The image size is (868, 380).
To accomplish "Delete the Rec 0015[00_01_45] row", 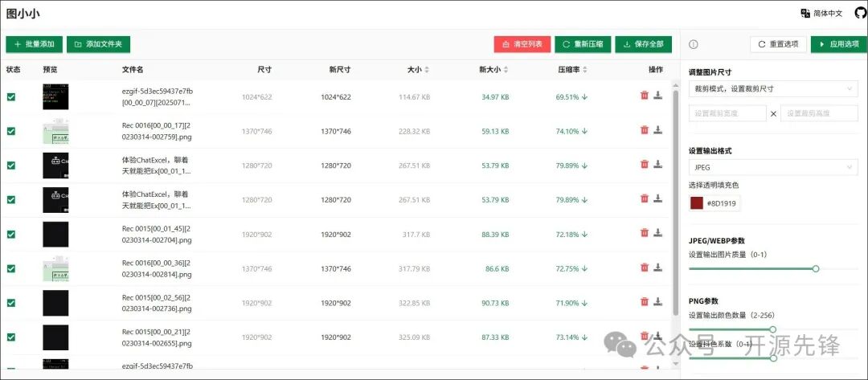I will pyautogui.click(x=645, y=233).
